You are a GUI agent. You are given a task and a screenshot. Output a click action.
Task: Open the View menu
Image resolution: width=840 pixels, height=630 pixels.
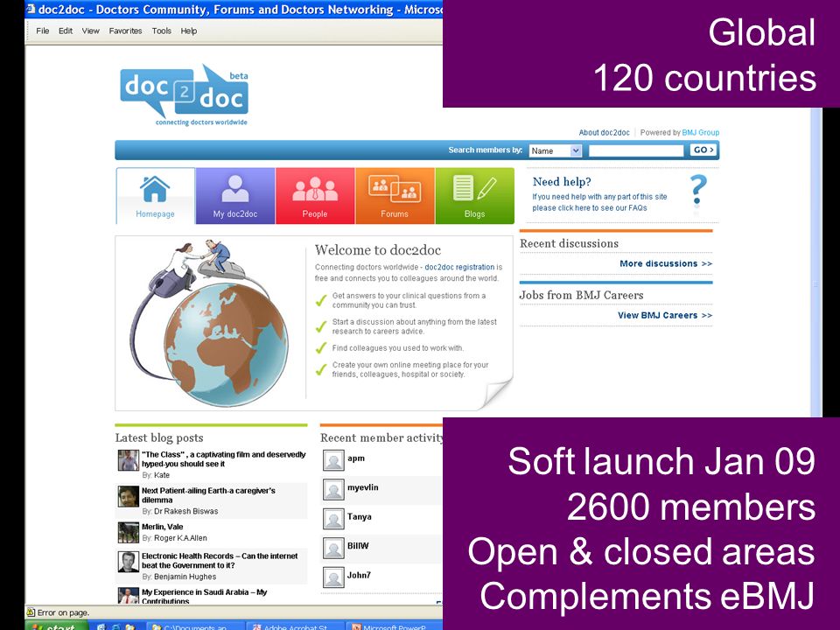pos(90,31)
